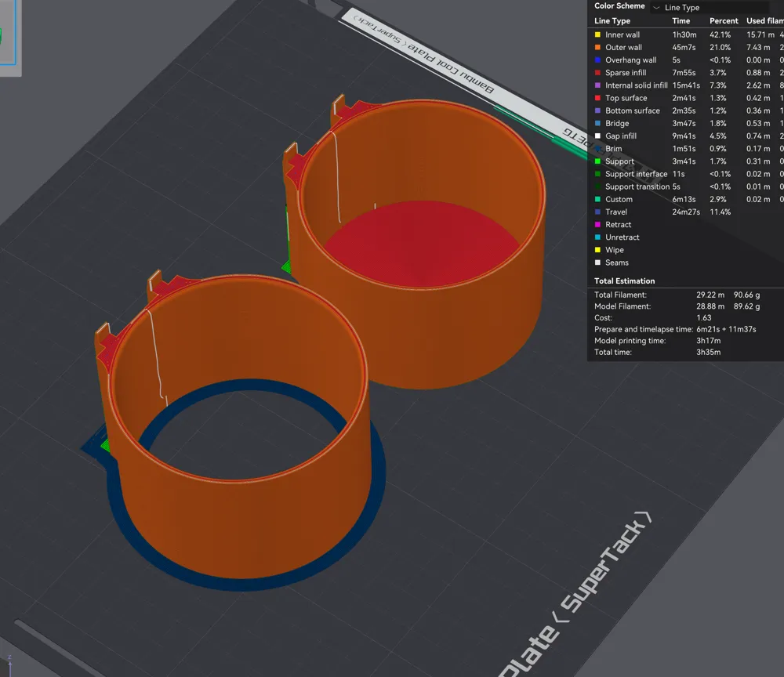Screen dimensions: 784x677
Task: Toggle Inner wall line visibility
Action: pos(622,34)
